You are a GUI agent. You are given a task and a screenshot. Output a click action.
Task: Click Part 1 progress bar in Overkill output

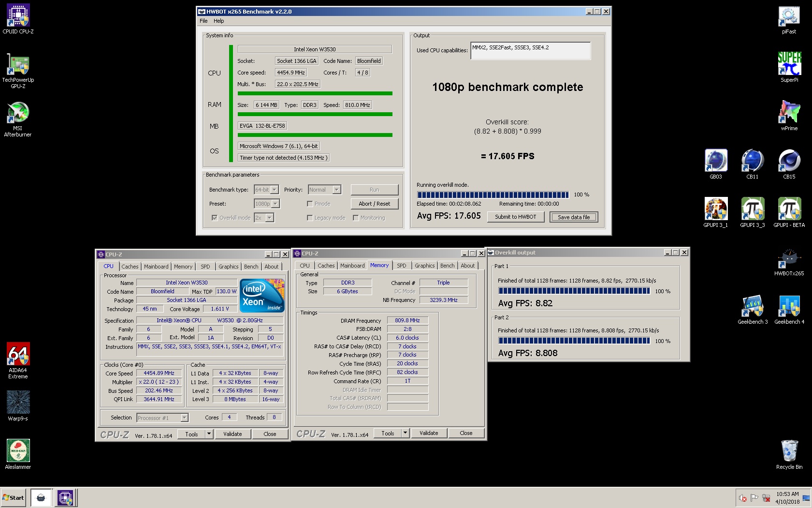(x=574, y=291)
